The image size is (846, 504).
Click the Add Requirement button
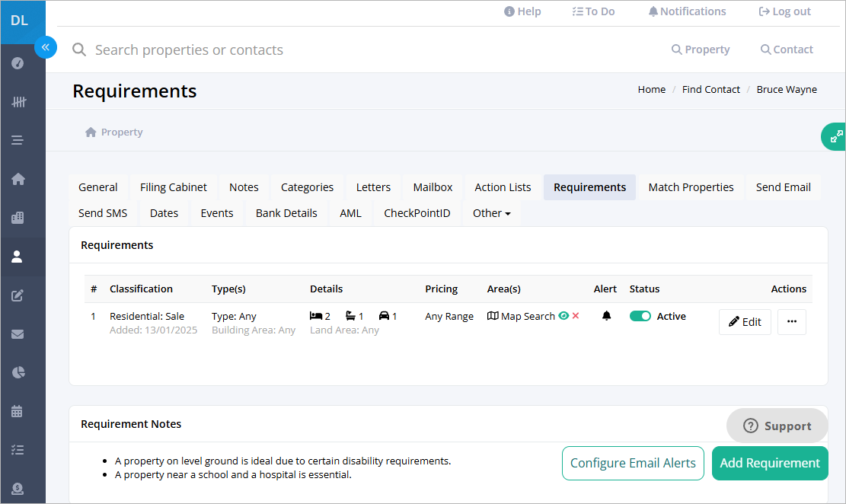(770, 463)
